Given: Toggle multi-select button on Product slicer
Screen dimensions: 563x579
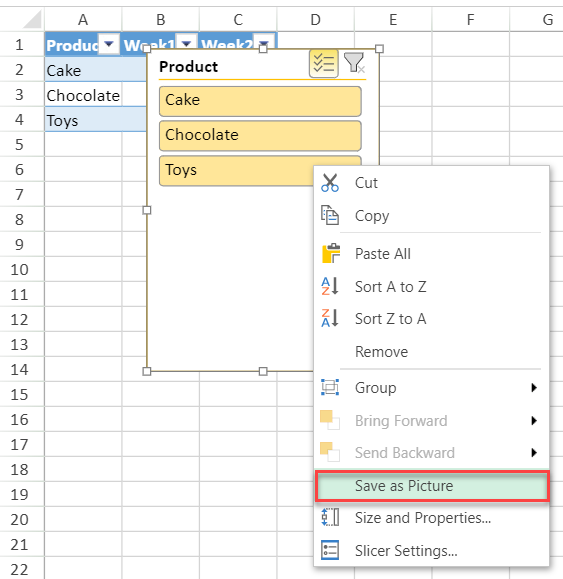Looking at the screenshot, I should 324,64.
